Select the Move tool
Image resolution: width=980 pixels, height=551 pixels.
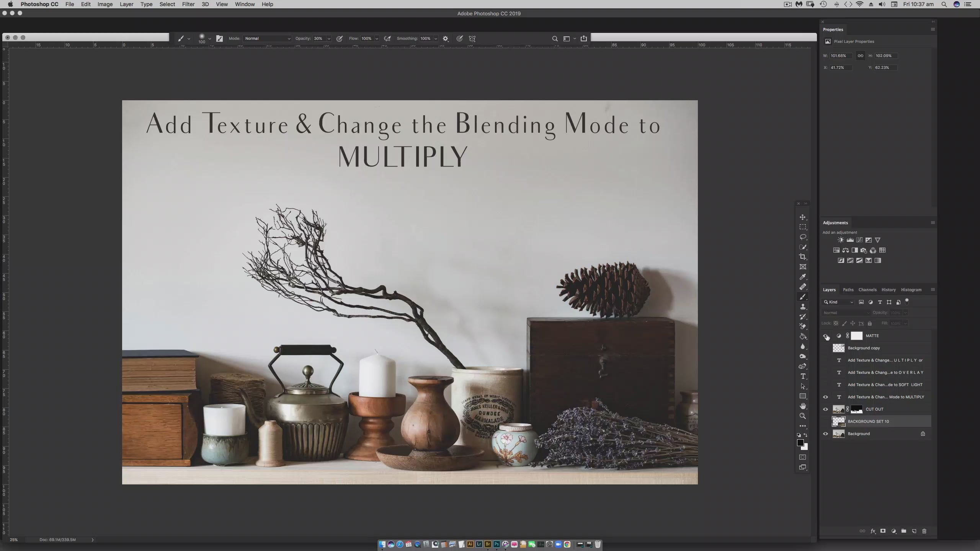pyautogui.click(x=803, y=217)
